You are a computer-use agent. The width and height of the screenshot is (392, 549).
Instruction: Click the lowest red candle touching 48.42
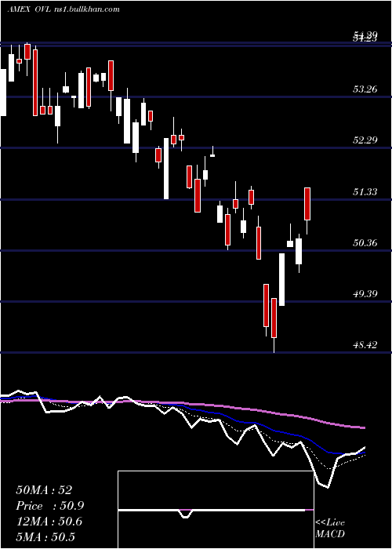pos(274,318)
